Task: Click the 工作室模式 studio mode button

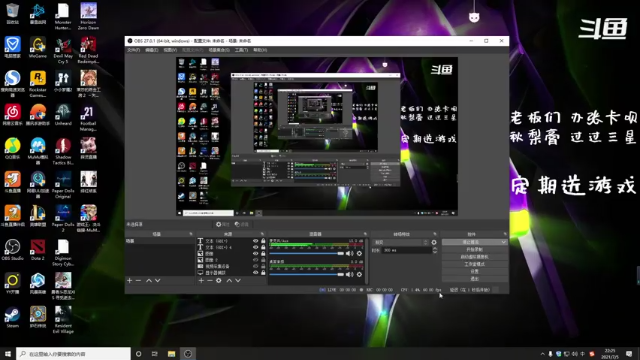Action: tap(474, 264)
